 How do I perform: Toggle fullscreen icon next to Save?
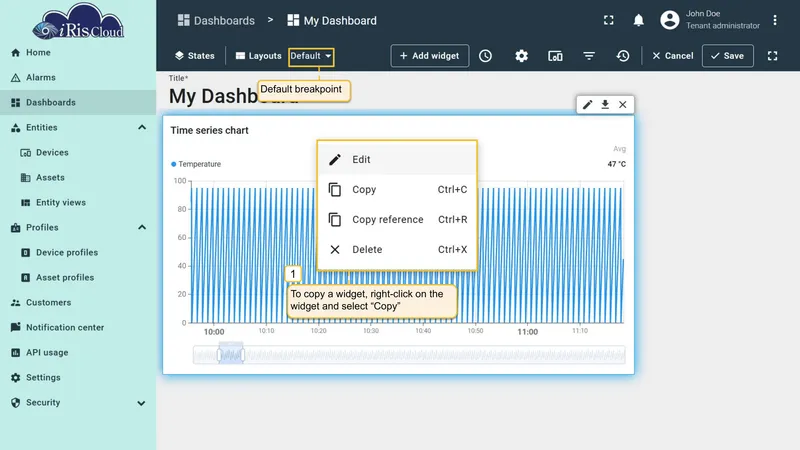772,56
